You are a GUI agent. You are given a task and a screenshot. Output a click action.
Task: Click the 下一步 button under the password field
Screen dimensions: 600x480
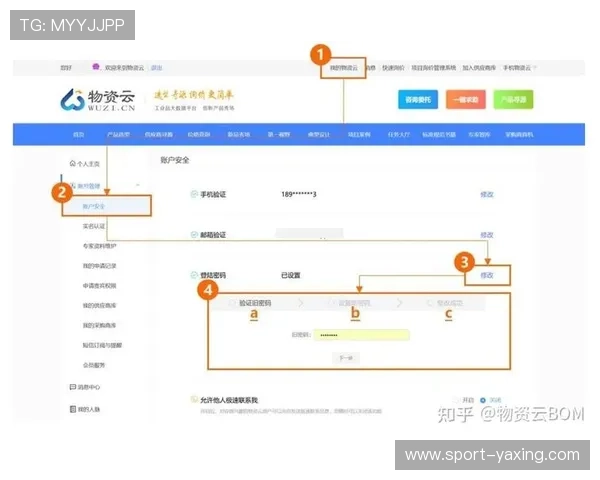pos(346,358)
